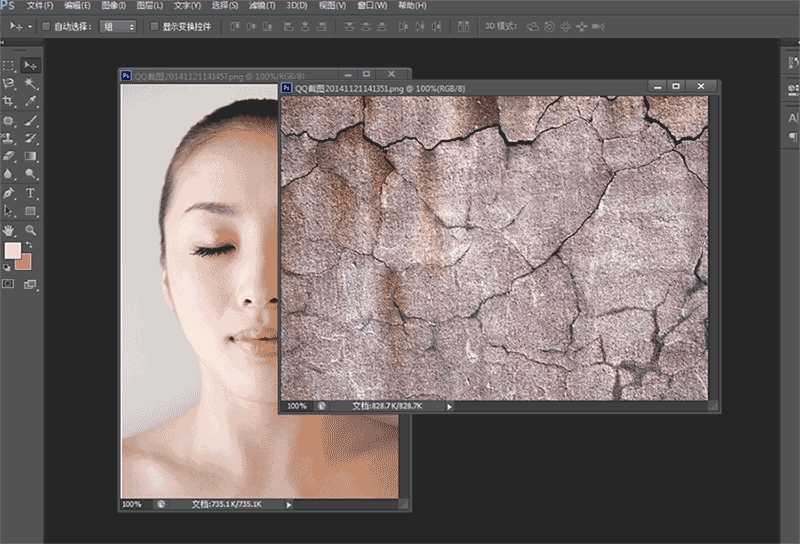The image size is (800, 544).
Task: Select the Brush tool
Action: pyautogui.click(x=31, y=120)
